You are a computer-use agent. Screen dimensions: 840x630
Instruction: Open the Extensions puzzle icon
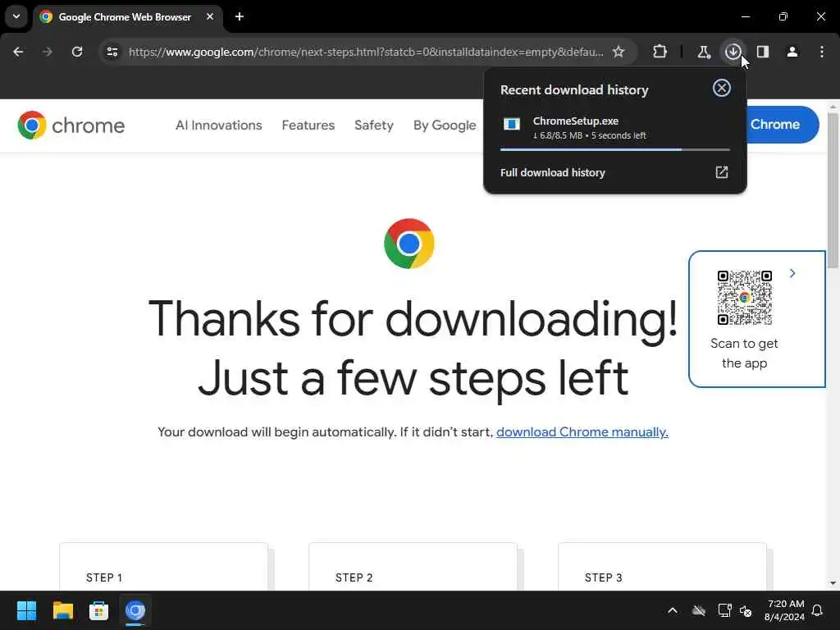click(x=660, y=52)
